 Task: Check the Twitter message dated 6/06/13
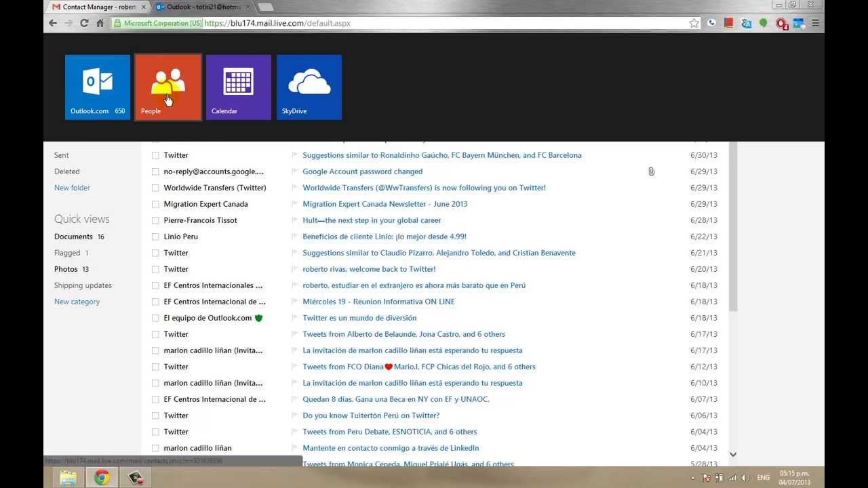tap(155, 415)
